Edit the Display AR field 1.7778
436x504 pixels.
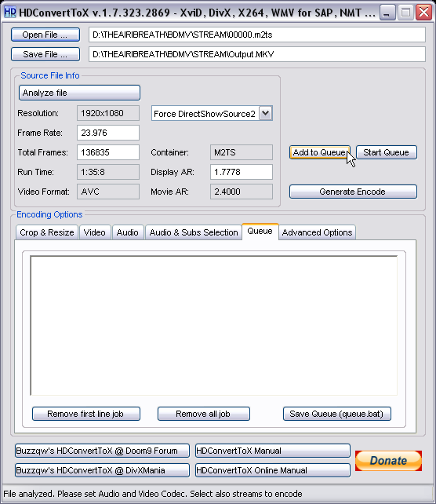[x=241, y=172]
